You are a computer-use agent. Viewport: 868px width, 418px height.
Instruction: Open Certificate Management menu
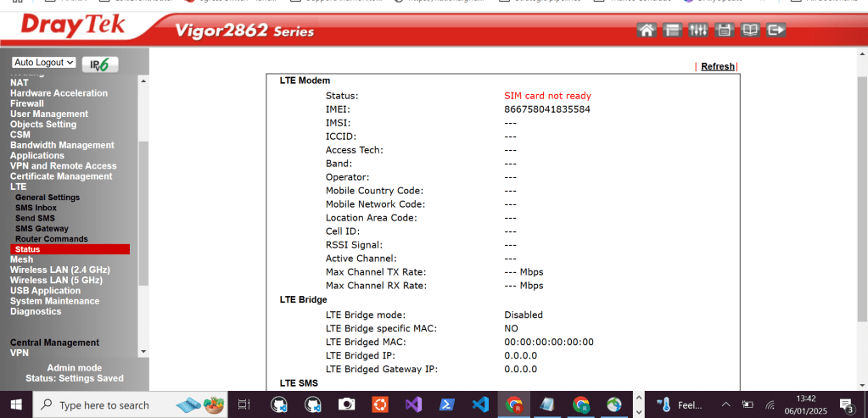coord(61,176)
